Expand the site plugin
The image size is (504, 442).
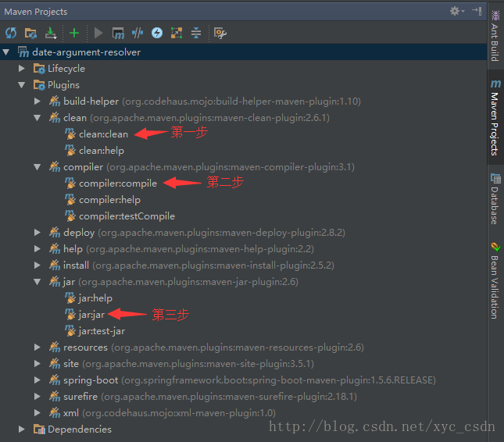coord(38,364)
